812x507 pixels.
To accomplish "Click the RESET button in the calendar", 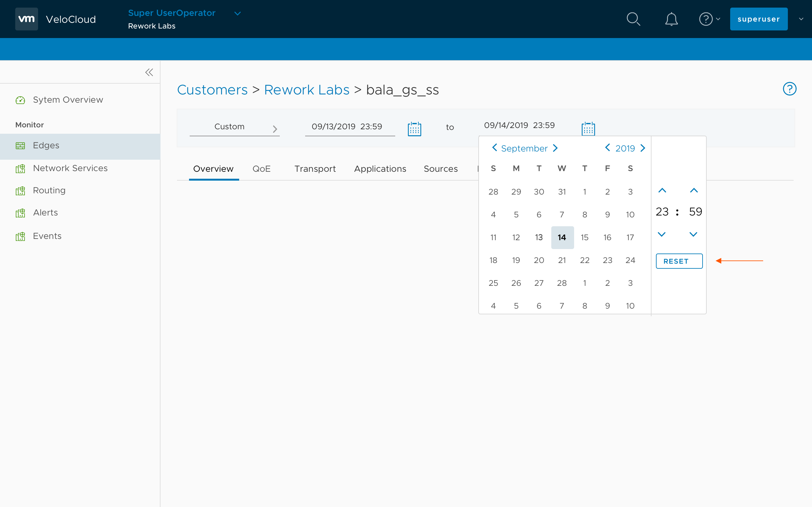I will click(x=679, y=261).
